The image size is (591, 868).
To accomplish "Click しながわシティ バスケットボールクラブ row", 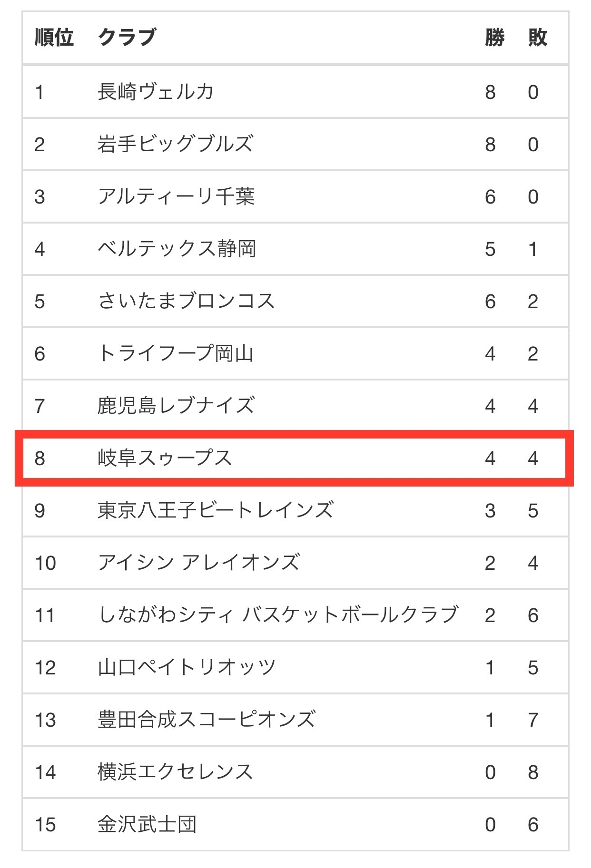I will pos(295,614).
